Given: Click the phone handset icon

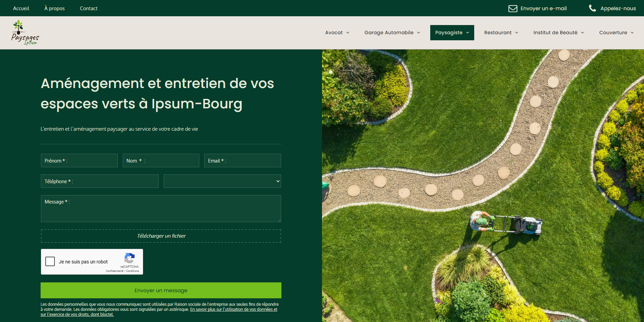Looking at the screenshot, I should click(592, 8).
